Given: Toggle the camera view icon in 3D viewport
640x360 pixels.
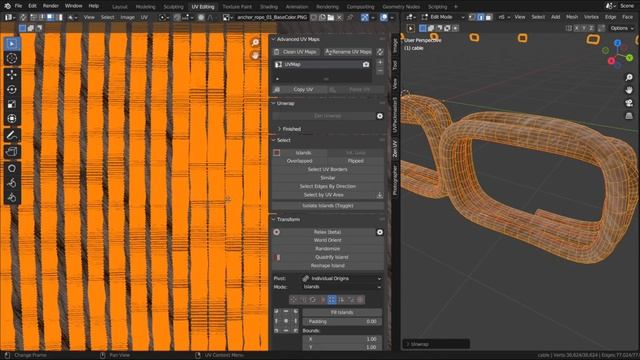Looking at the screenshot, I should point(629,103).
